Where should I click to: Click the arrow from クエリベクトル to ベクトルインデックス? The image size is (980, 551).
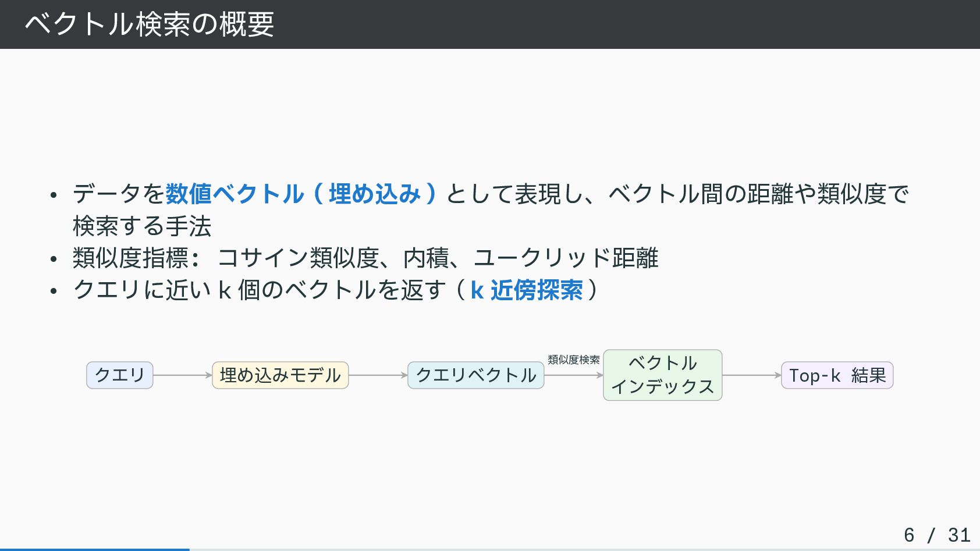point(573,375)
